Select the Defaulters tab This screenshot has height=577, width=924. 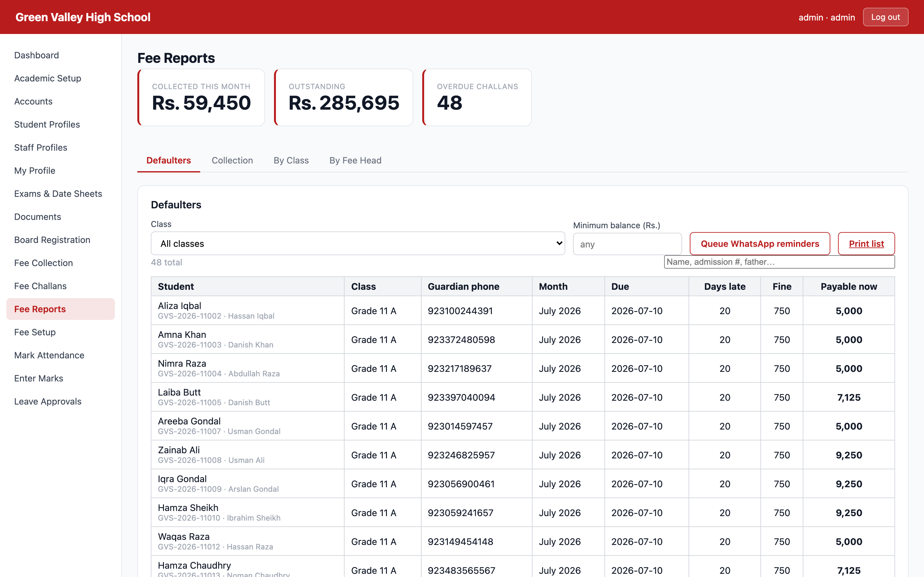click(168, 160)
